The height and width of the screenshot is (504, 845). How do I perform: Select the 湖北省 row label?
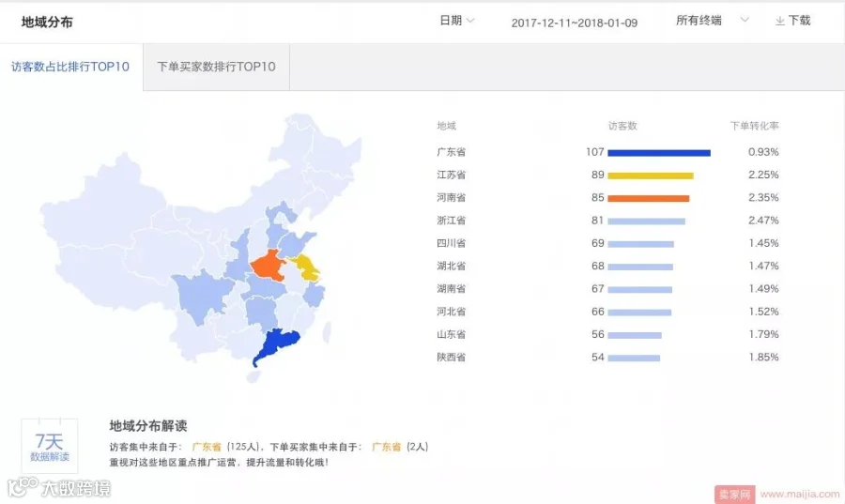(451, 266)
